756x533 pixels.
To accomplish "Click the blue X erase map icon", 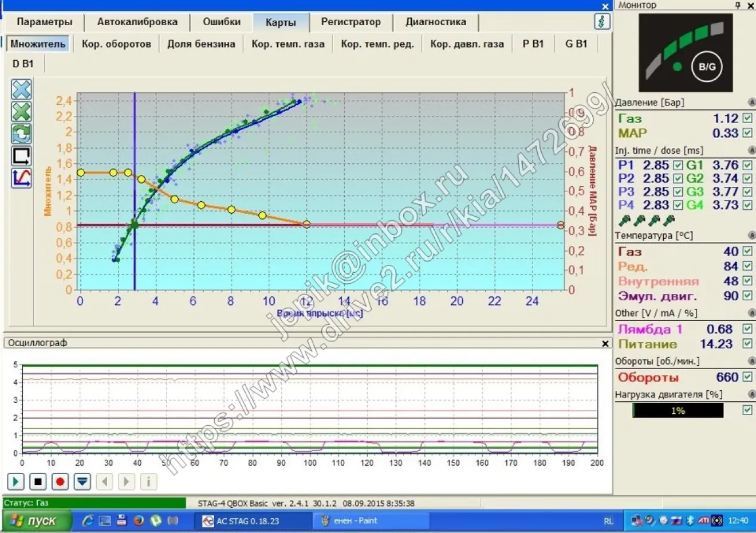I will click(21, 89).
